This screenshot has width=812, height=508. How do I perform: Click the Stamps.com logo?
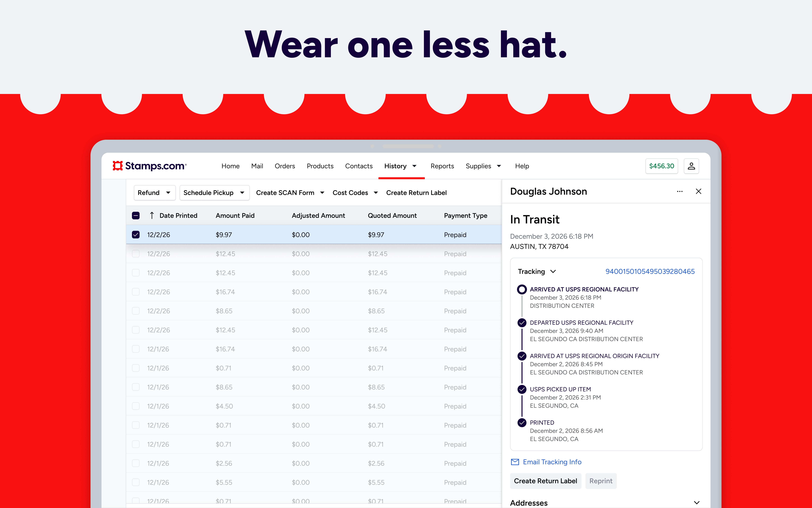click(x=150, y=166)
